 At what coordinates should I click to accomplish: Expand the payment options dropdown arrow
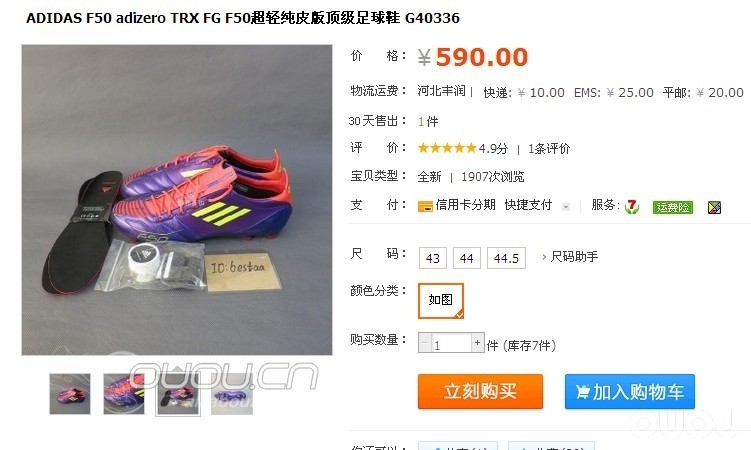point(566,207)
